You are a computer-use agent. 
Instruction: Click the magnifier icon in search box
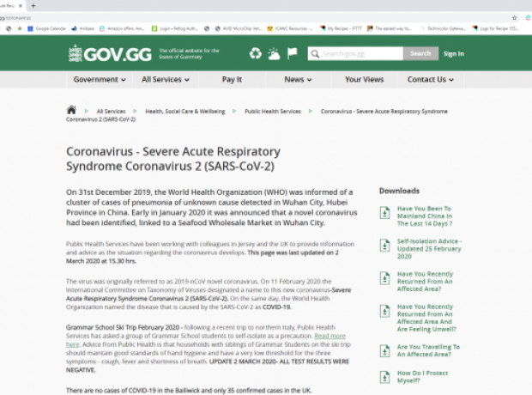315,54
